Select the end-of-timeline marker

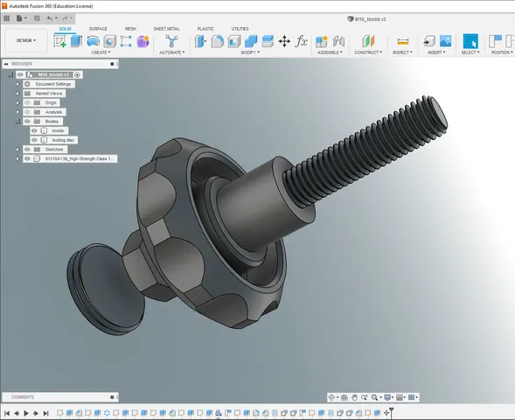point(391,412)
